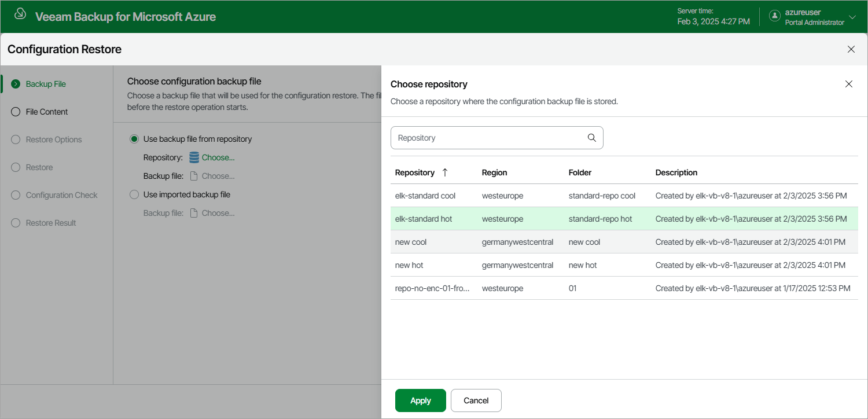This screenshot has width=868, height=419.
Task: Focus the Repository search input field
Action: click(497, 138)
